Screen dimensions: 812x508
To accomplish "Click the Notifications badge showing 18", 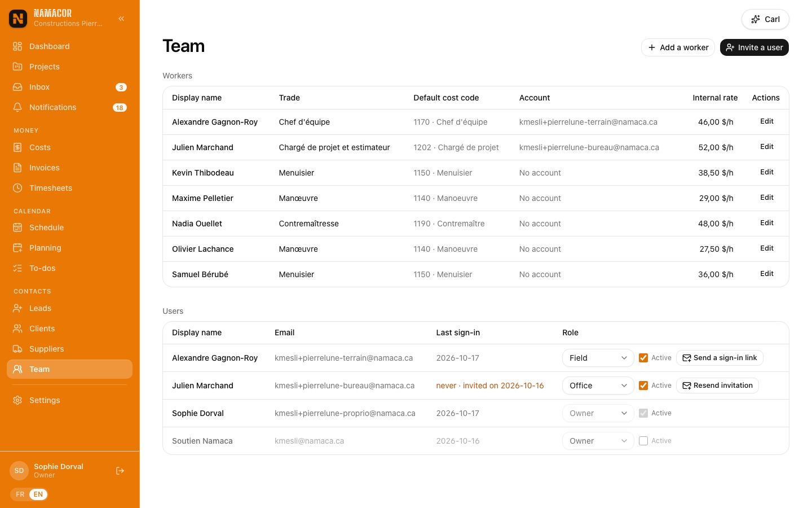I will pyautogui.click(x=120, y=108).
